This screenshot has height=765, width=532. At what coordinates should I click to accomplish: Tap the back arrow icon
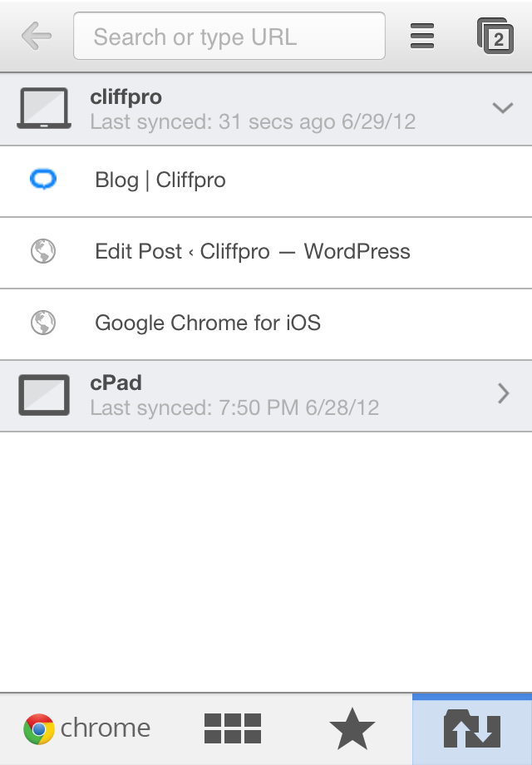tap(37, 36)
